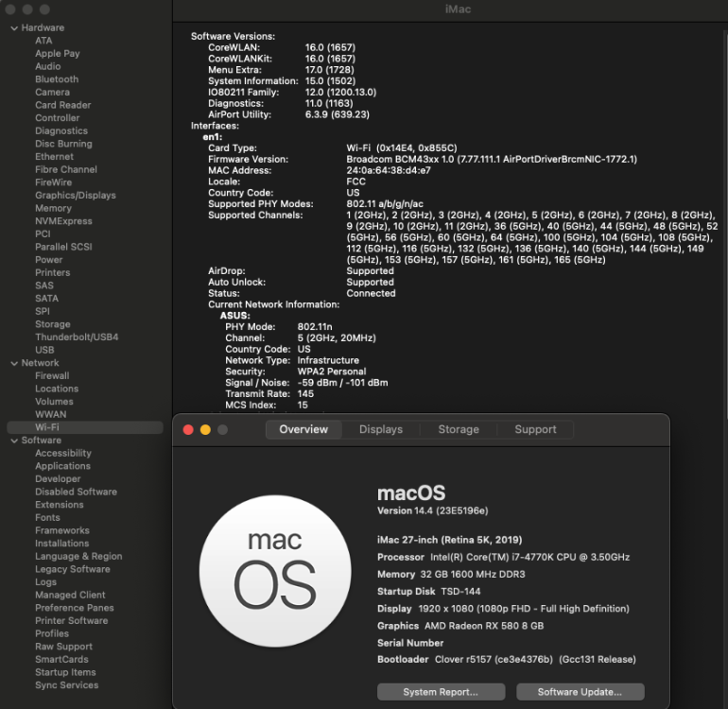Open Power information
The width and height of the screenshot is (728, 709).
click(x=49, y=260)
